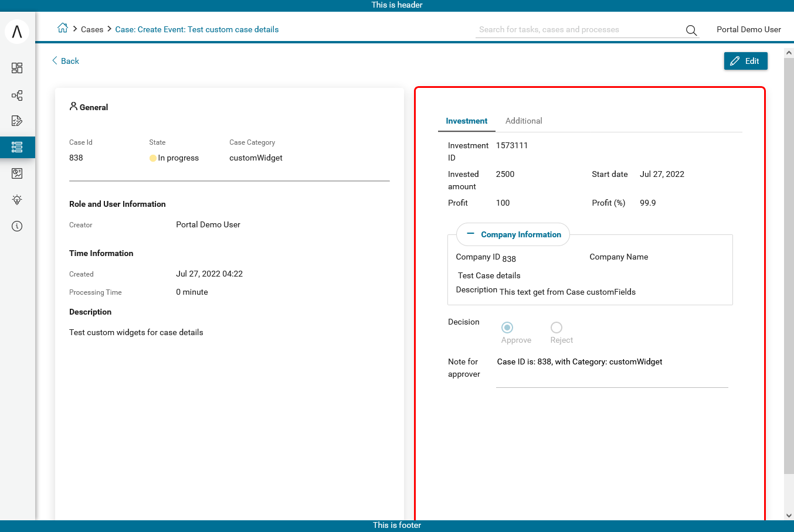Click the customWidget case category value
Image resolution: width=794 pixels, height=532 pixels.
(256, 158)
